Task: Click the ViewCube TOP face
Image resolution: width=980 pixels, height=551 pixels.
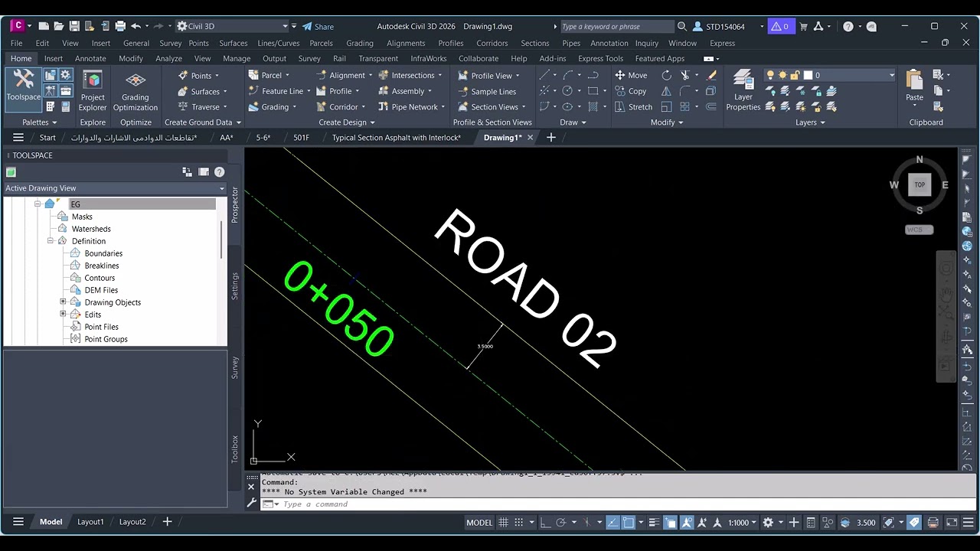Action: coord(920,184)
